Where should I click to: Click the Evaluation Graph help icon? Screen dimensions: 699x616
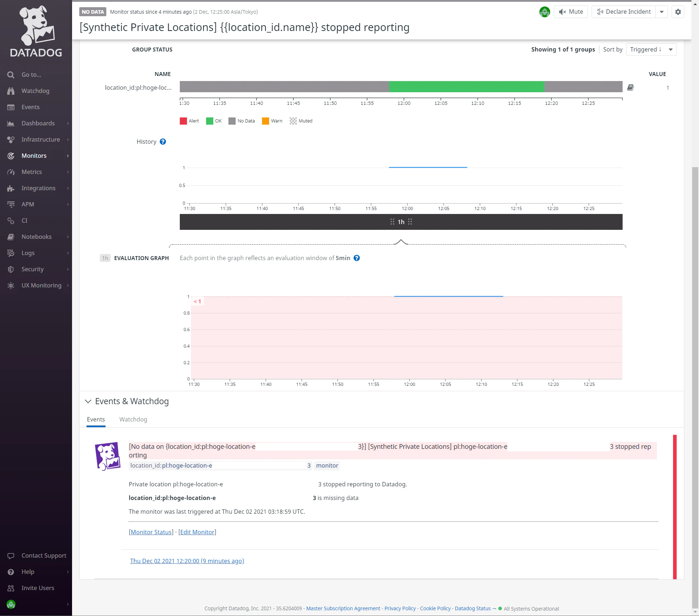pyautogui.click(x=357, y=258)
